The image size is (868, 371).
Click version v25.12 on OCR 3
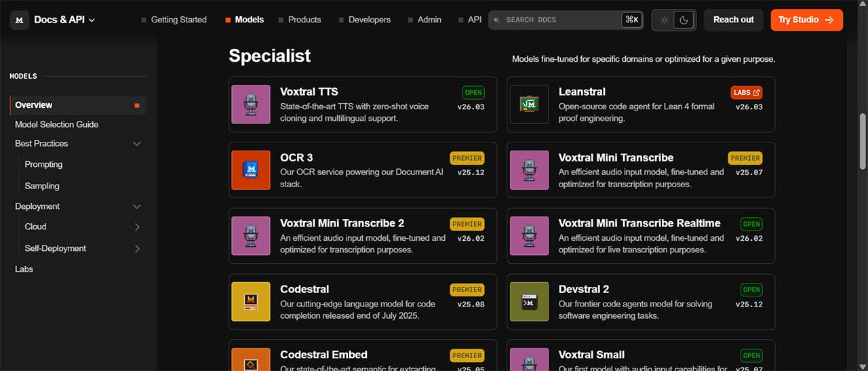[x=471, y=173]
